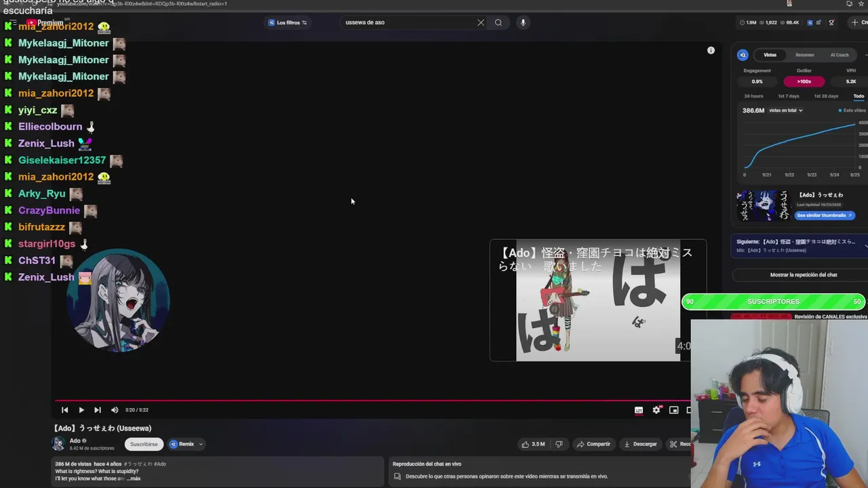Open the 'Los filtros' filter option
Image resolution: width=868 pixels, height=488 pixels.
tap(288, 22)
